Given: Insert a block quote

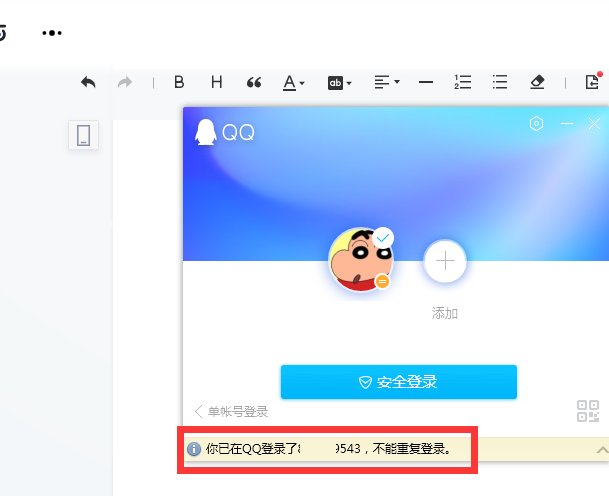Looking at the screenshot, I should pos(254,82).
